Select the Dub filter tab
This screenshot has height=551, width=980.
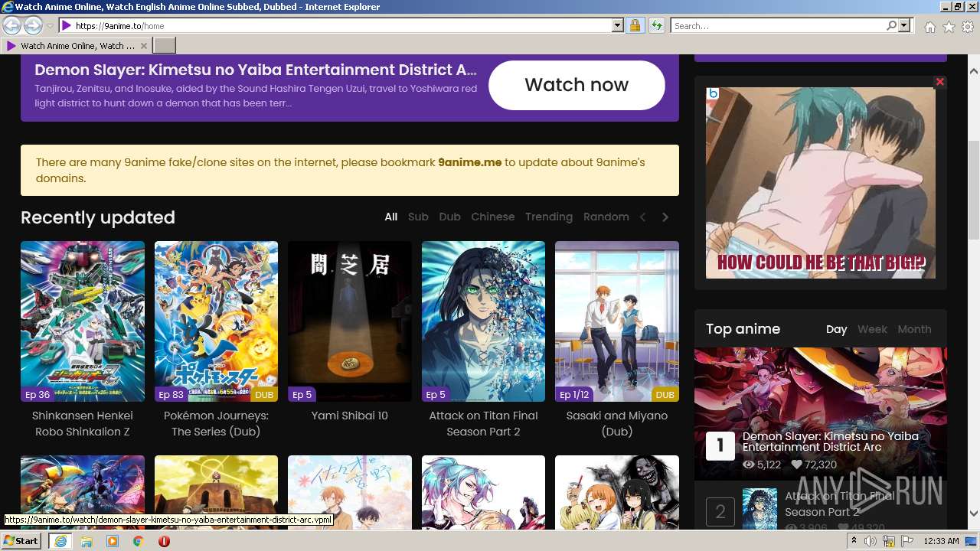pos(449,217)
